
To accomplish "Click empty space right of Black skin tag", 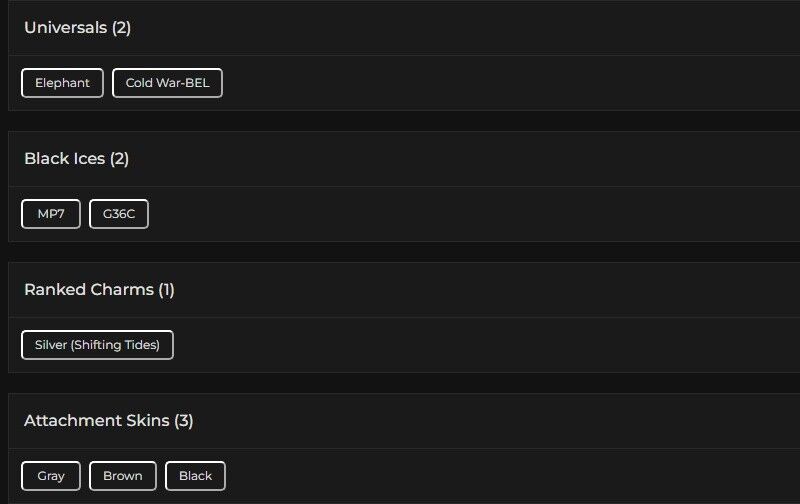I will tap(500, 476).
